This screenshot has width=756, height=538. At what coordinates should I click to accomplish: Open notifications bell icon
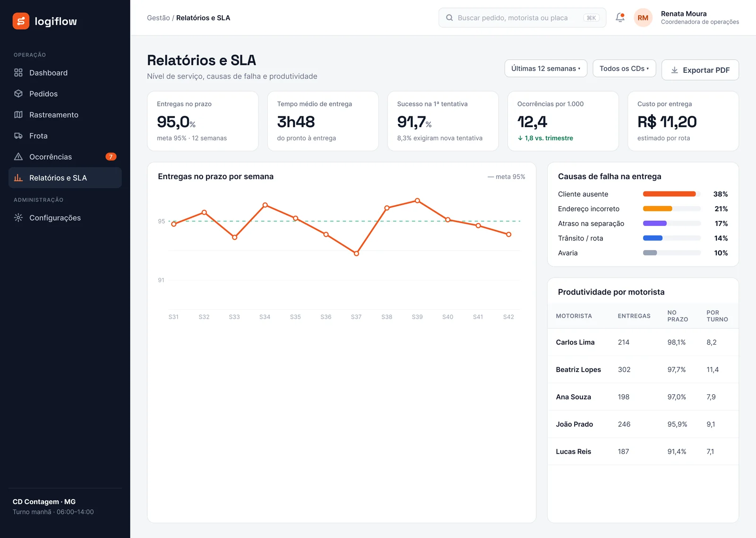coord(620,17)
